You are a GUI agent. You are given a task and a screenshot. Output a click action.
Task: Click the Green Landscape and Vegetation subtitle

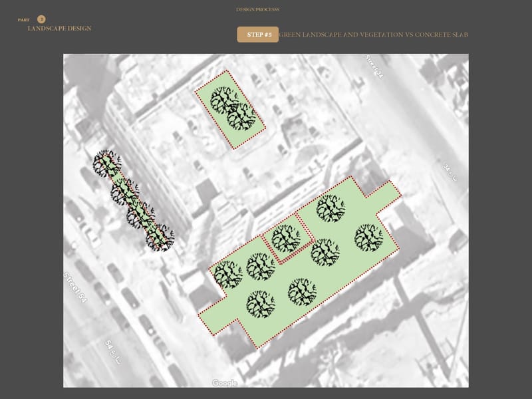pos(374,35)
